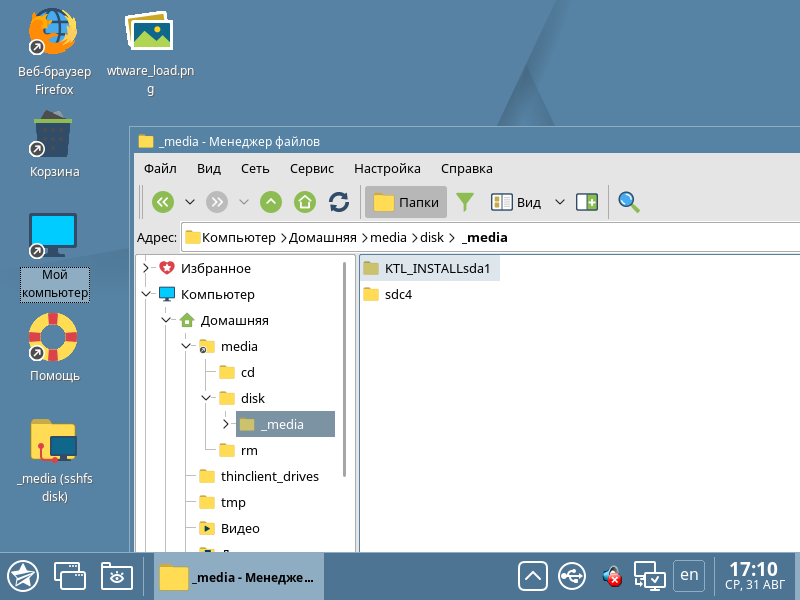The image size is (800, 600).
Task: Select the sdc4 folder in file list
Action: [398, 294]
